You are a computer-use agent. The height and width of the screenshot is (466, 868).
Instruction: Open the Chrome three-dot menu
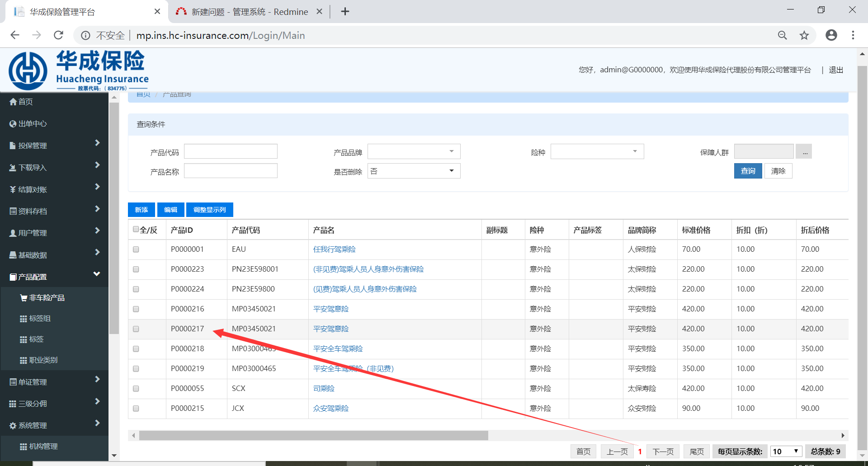pyautogui.click(x=853, y=35)
